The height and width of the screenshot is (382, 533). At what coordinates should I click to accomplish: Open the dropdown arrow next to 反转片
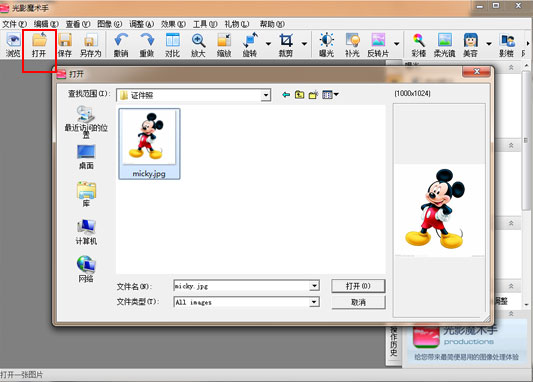tap(396, 44)
